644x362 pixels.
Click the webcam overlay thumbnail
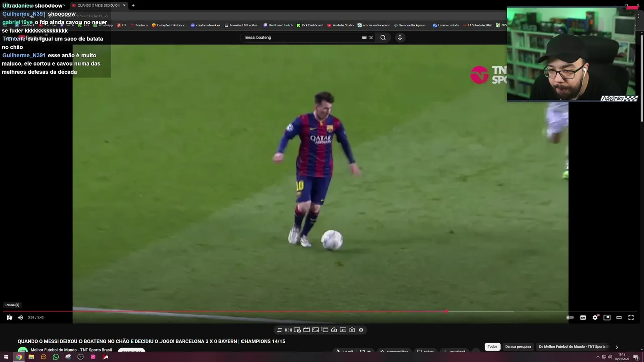tap(573, 54)
